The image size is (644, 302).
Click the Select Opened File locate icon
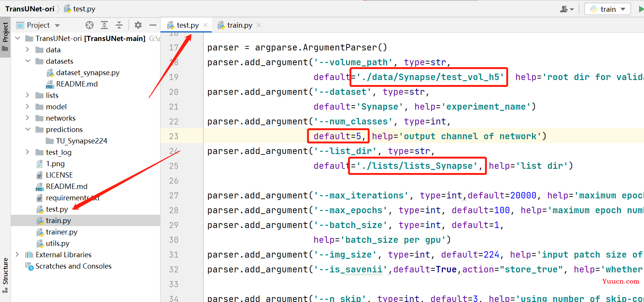pos(90,25)
